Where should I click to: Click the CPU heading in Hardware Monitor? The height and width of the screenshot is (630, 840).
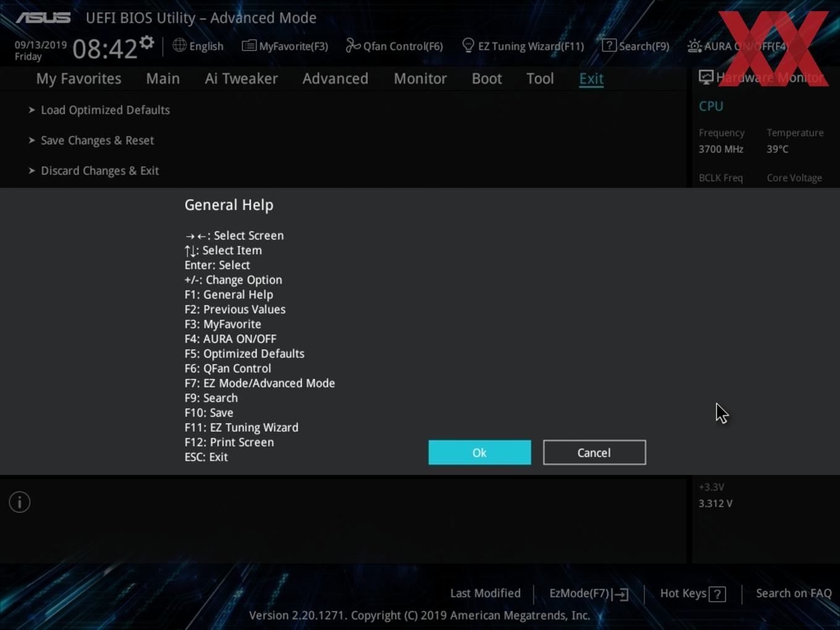point(711,106)
